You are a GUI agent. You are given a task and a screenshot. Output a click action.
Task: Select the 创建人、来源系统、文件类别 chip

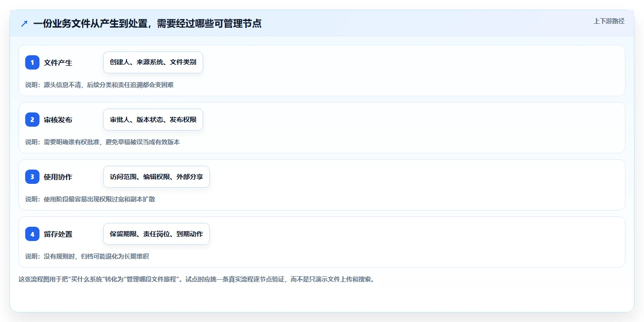[x=153, y=62]
